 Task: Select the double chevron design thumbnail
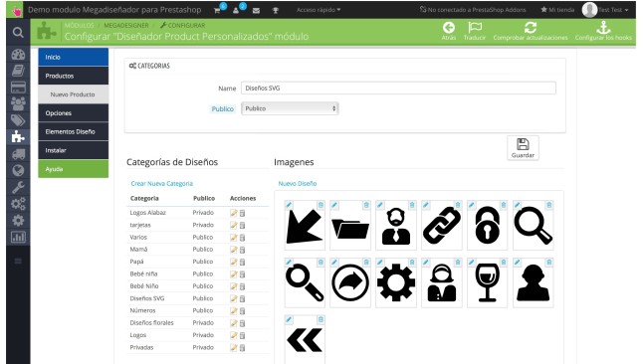pos(305,340)
